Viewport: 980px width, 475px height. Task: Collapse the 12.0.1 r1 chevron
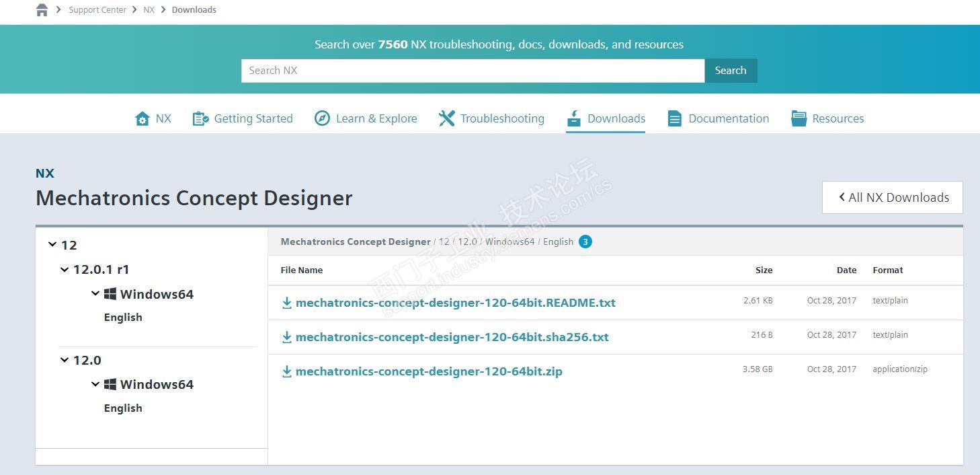[x=65, y=269]
